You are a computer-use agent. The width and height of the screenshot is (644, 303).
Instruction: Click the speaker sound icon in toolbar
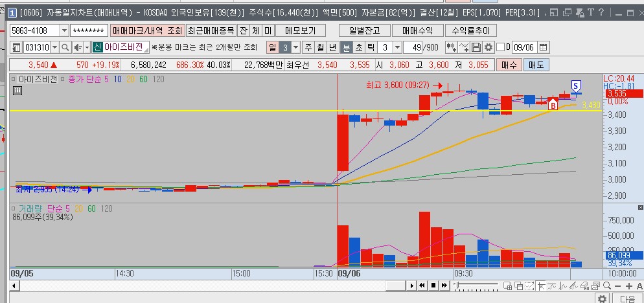[x=77, y=48]
